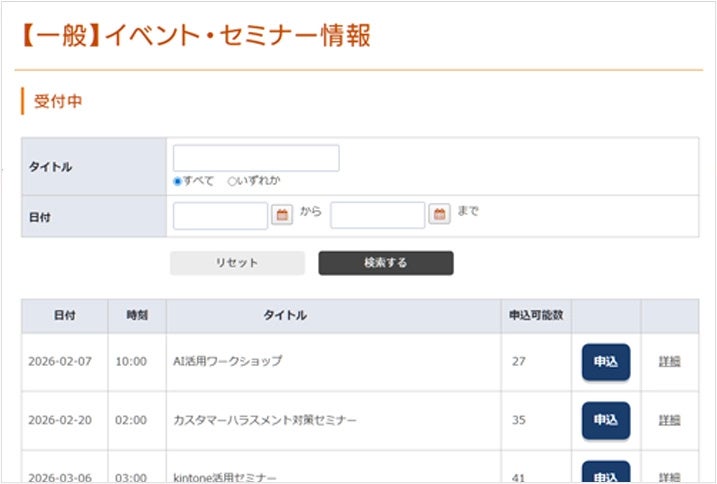The height and width of the screenshot is (484, 717).
Task: Click the 【一般】イベント・セミナー情報 page heading
Action: 196,35
